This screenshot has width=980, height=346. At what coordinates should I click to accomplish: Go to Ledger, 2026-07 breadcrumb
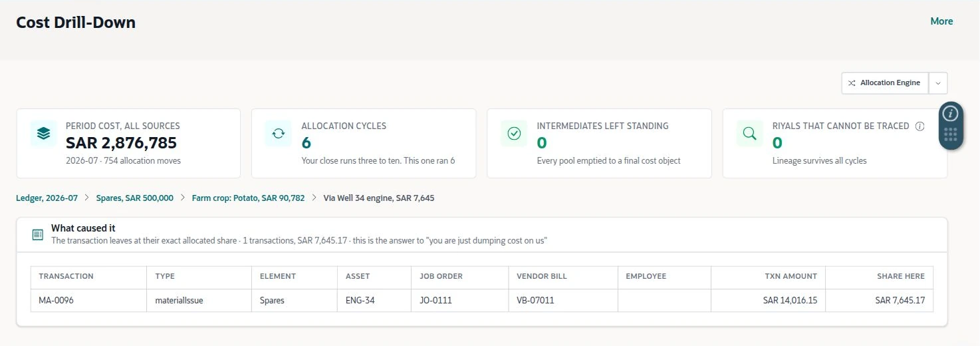pyautogui.click(x=47, y=198)
